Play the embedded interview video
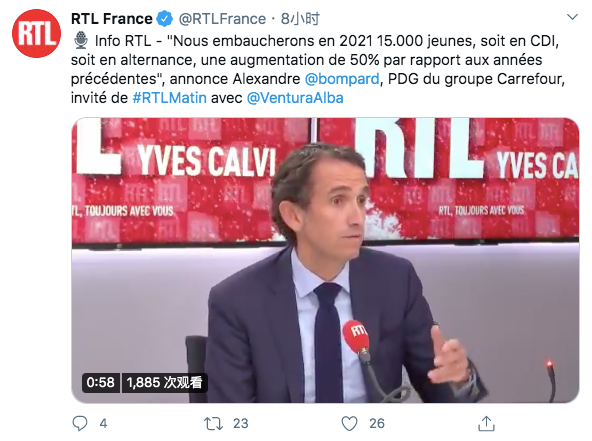The image size is (592, 441). point(325,260)
